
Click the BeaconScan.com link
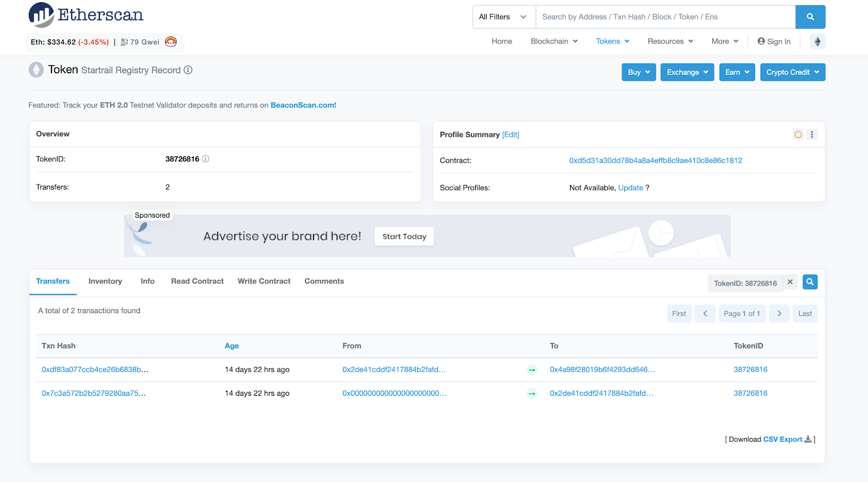click(303, 105)
